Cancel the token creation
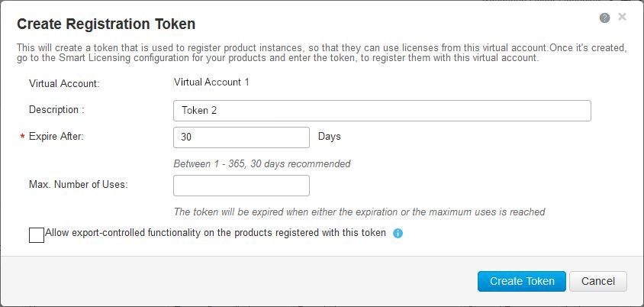644x307 pixels. [598, 282]
